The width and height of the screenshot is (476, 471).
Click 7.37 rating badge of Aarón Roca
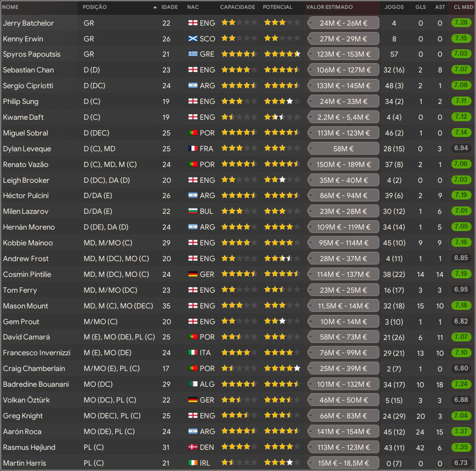[x=461, y=431]
